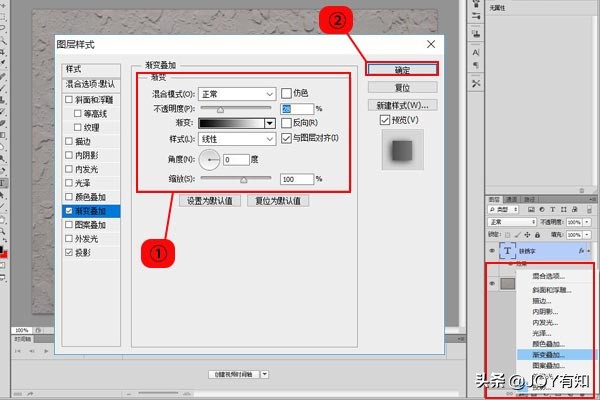This screenshot has height=400, width=600.
Task: Check the 内阴影 style checkbox
Action: [69, 155]
